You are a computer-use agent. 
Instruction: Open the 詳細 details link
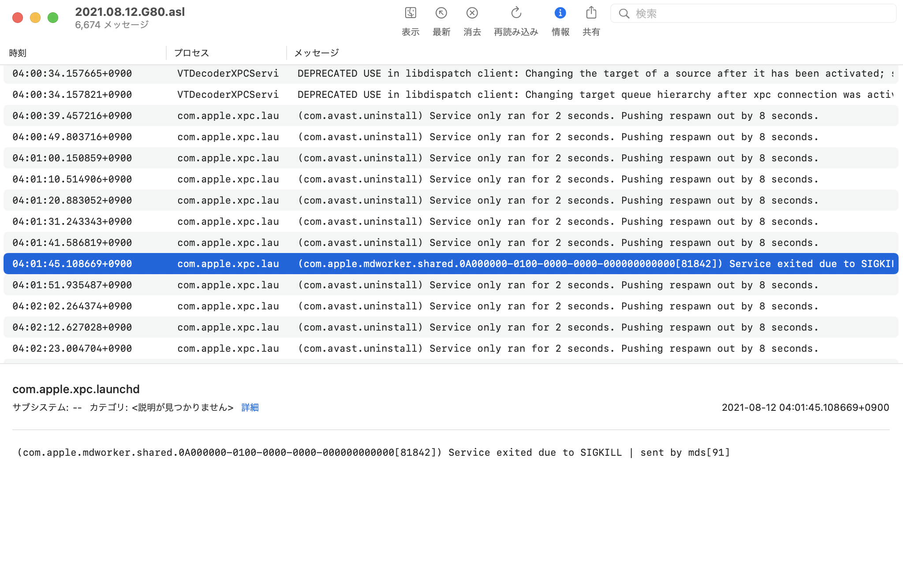pyautogui.click(x=250, y=407)
